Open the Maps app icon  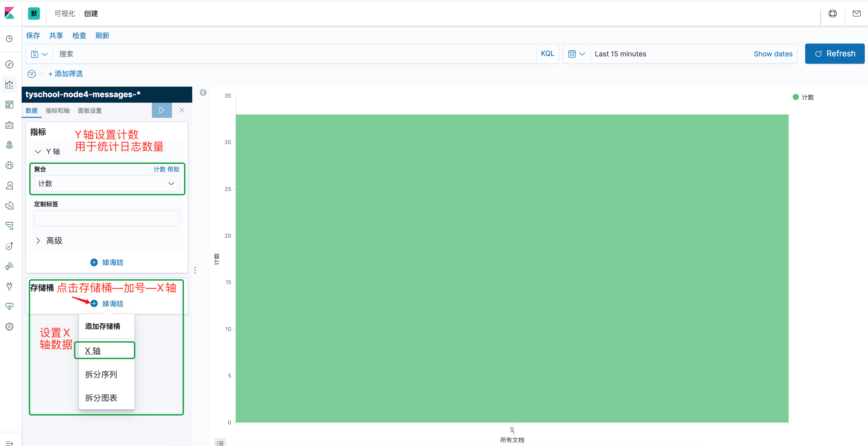click(9, 145)
